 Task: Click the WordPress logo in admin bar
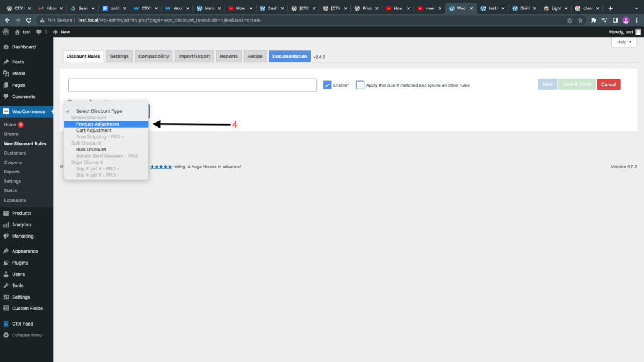[x=6, y=31]
